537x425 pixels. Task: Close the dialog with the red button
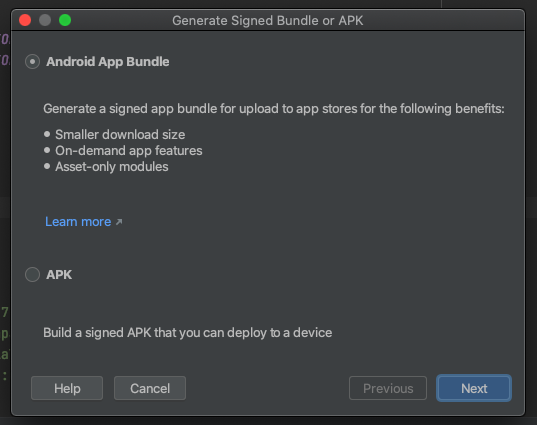(x=25, y=20)
